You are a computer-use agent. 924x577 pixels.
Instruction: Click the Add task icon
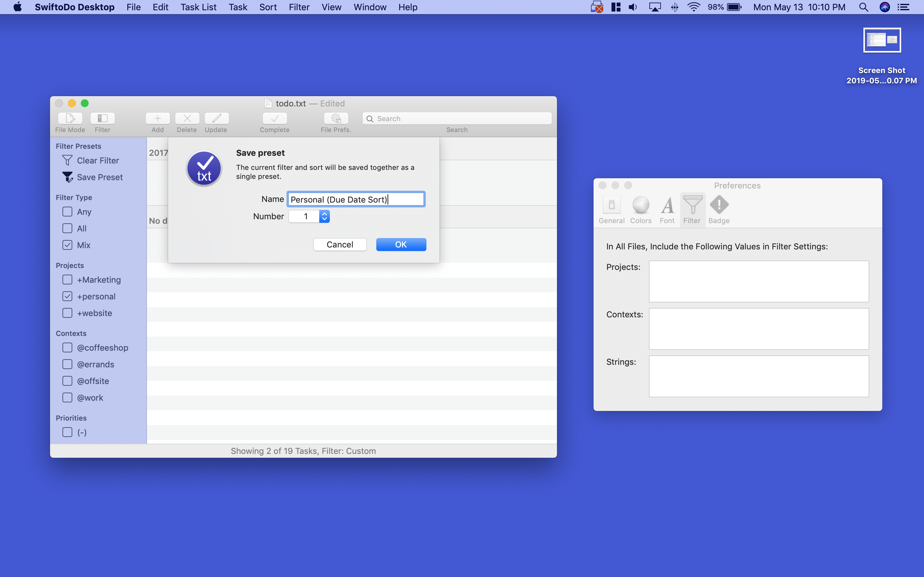[157, 118]
